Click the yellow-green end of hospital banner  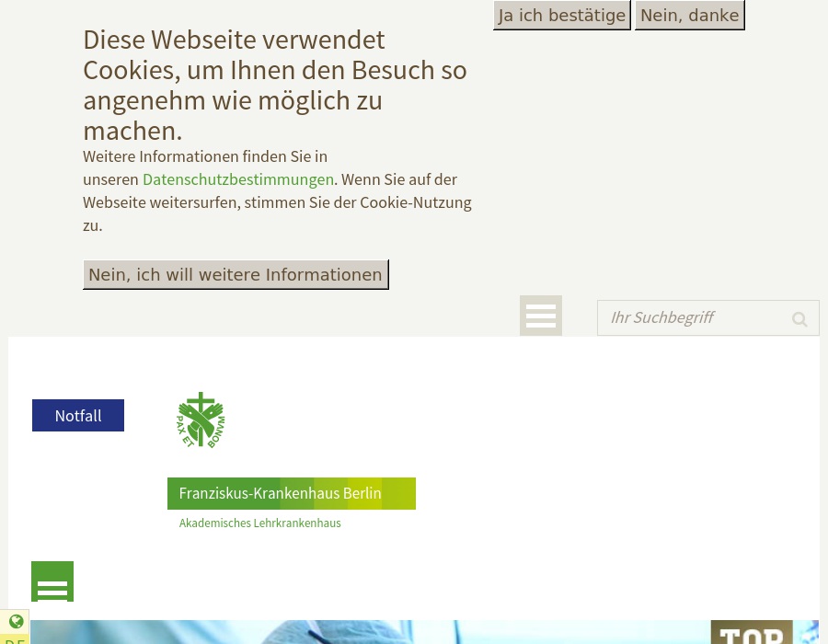[399, 493]
